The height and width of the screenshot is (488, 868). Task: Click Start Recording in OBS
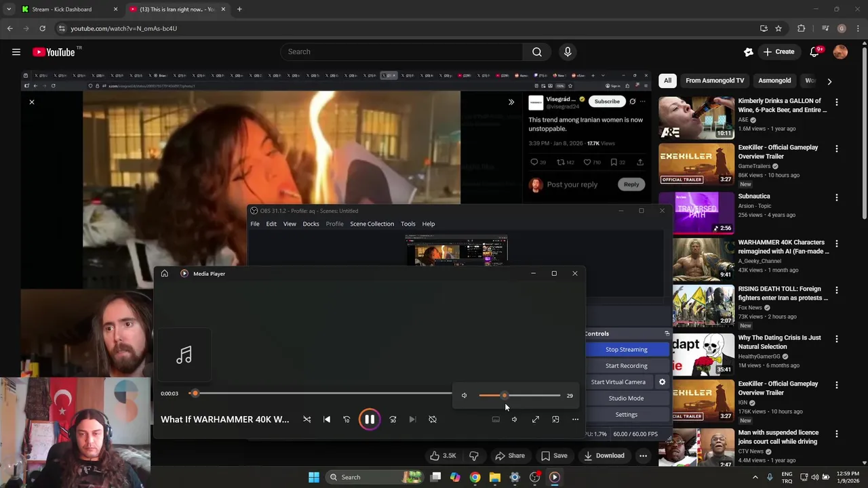pyautogui.click(x=627, y=366)
